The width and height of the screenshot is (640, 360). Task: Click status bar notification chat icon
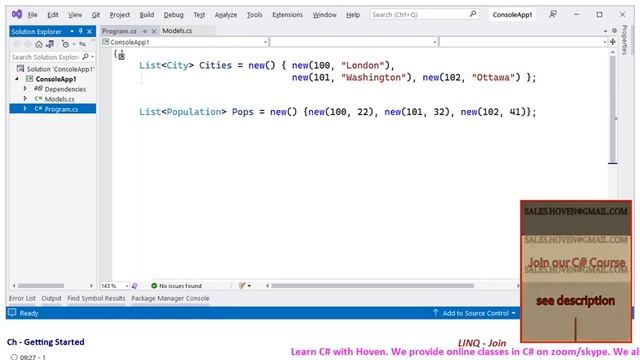[x=12, y=313]
